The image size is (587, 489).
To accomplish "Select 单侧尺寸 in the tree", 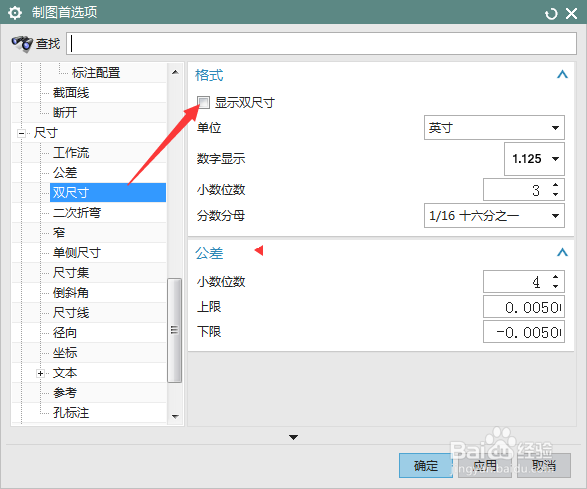I will [x=77, y=253].
